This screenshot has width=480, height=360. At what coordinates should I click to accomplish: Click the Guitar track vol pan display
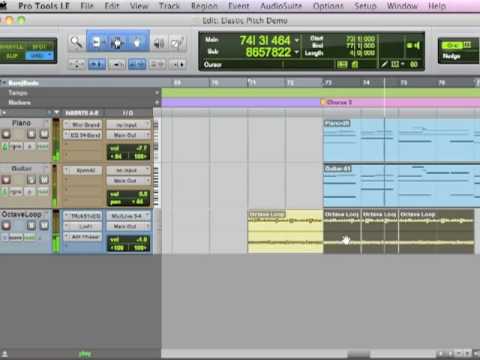point(128,198)
